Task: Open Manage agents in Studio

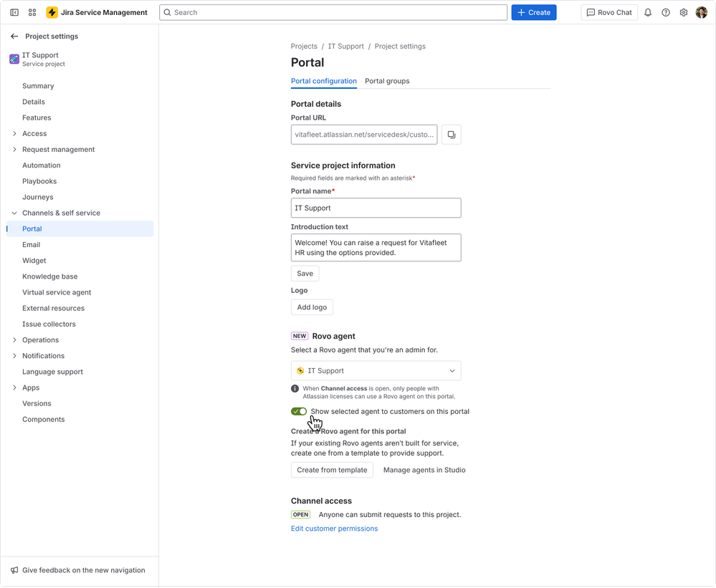Action: click(x=424, y=471)
